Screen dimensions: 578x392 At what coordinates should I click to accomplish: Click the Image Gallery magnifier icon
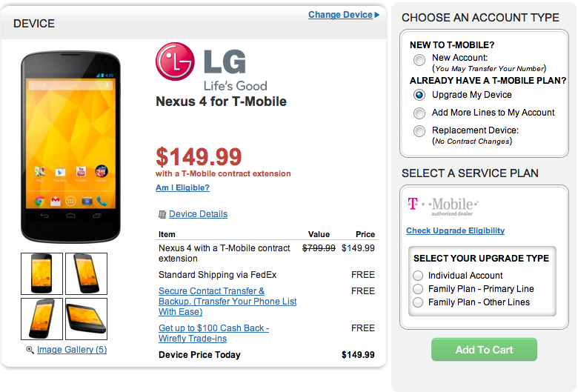pos(30,350)
